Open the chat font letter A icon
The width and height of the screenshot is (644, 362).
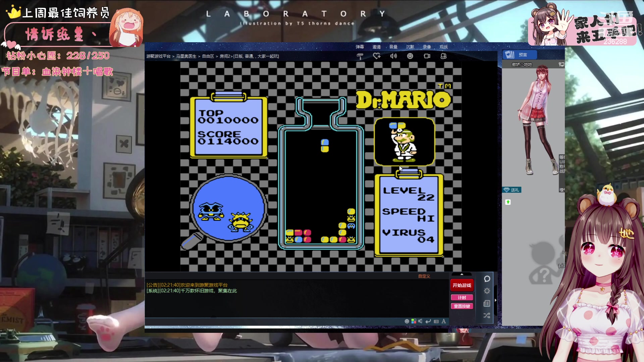(444, 321)
